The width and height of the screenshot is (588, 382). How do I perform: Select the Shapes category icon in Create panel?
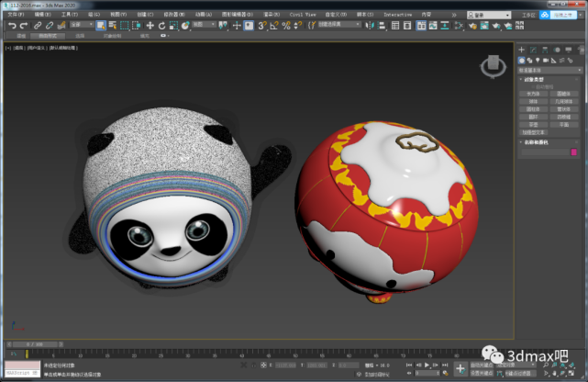click(x=529, y=61)
